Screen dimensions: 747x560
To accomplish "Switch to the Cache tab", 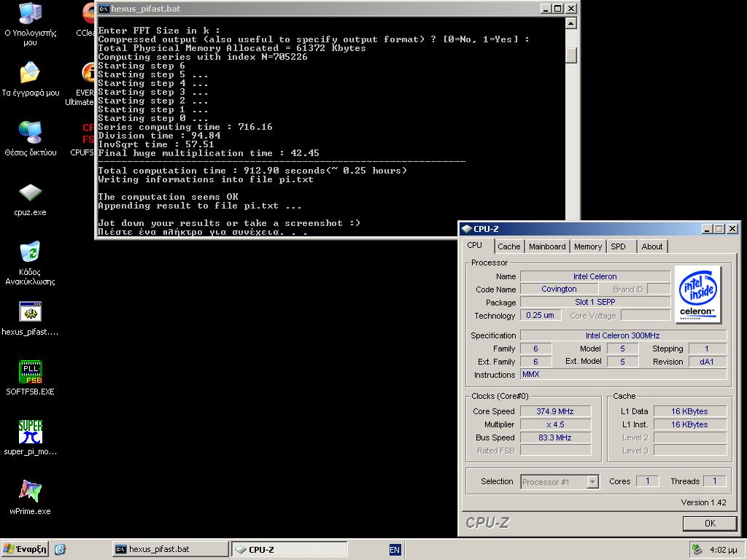I will [508, 246].
